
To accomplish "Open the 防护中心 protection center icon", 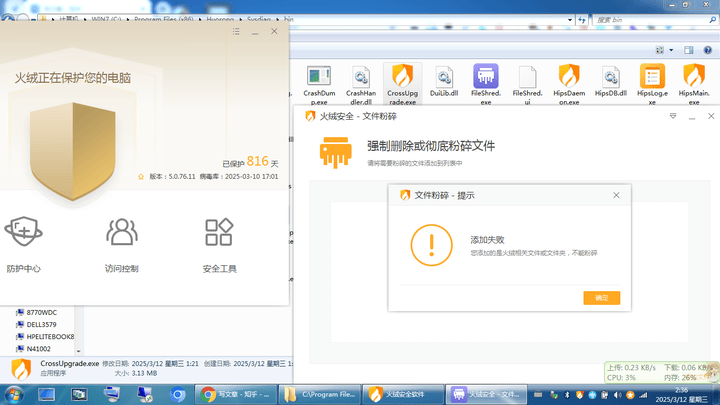I will 23,232.
